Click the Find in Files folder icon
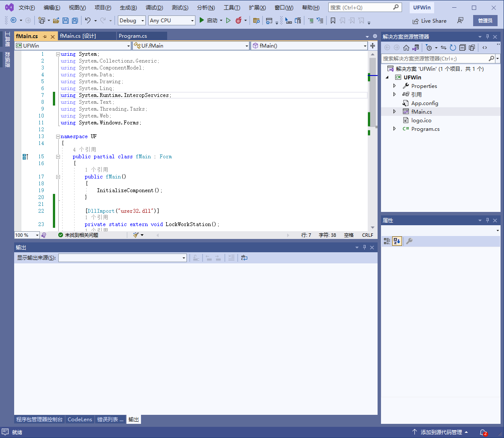The image size is (504, 438). coord(256,21)
